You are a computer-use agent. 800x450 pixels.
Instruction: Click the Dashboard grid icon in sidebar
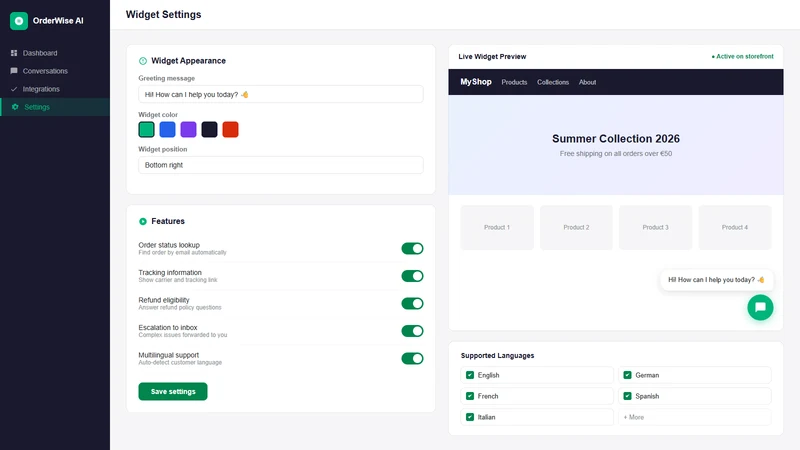[x=14, y=53]
